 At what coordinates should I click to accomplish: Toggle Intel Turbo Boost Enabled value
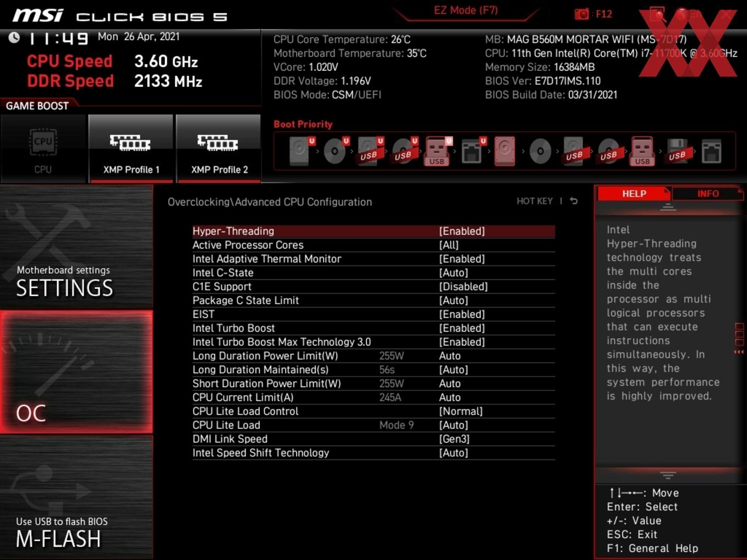[462, 328]
